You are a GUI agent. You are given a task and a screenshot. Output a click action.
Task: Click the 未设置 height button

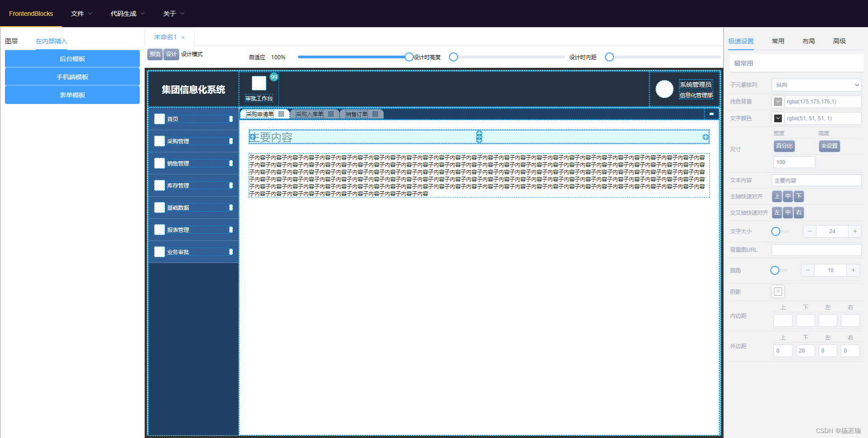[x=830, y=146]
